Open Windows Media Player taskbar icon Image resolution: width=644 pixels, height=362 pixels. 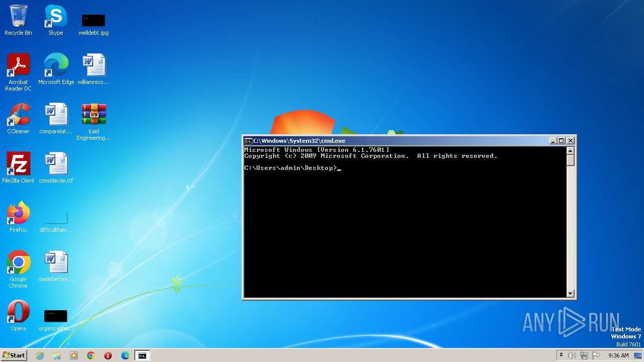tap(74, 355)
